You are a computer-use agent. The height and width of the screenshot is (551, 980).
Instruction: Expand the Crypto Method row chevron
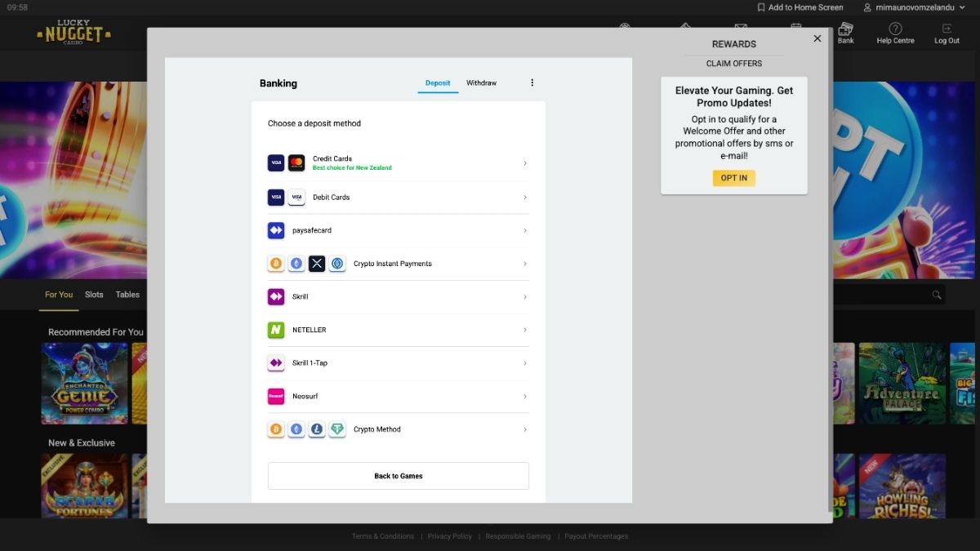525,429
